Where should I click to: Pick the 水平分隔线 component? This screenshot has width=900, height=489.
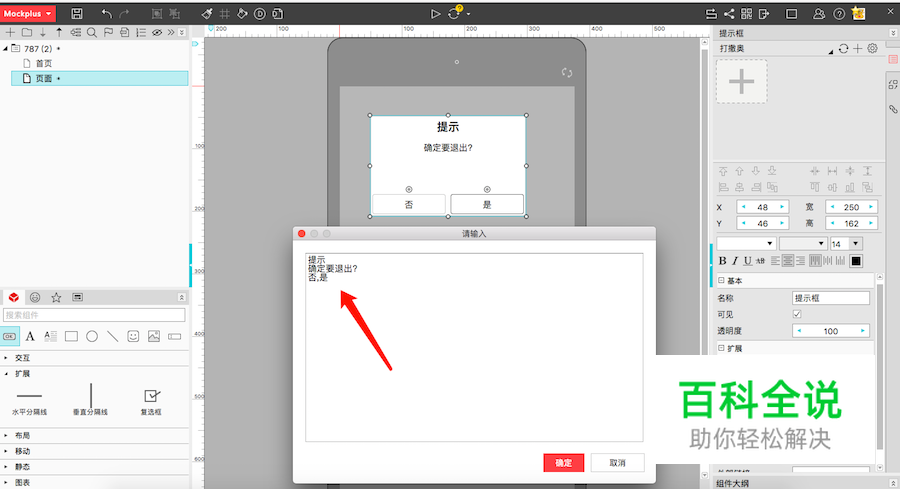tap(29, 401)
